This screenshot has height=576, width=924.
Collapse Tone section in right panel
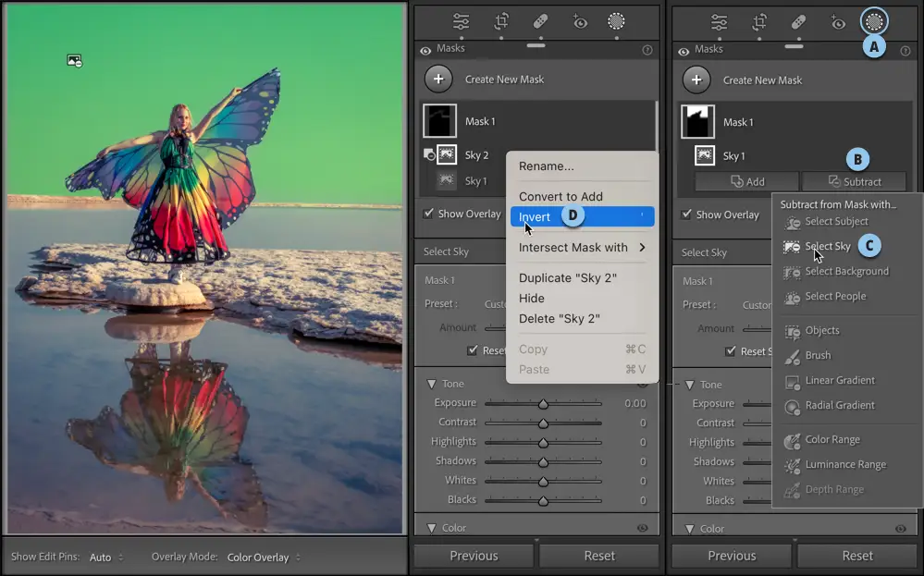tap(689, 385)
